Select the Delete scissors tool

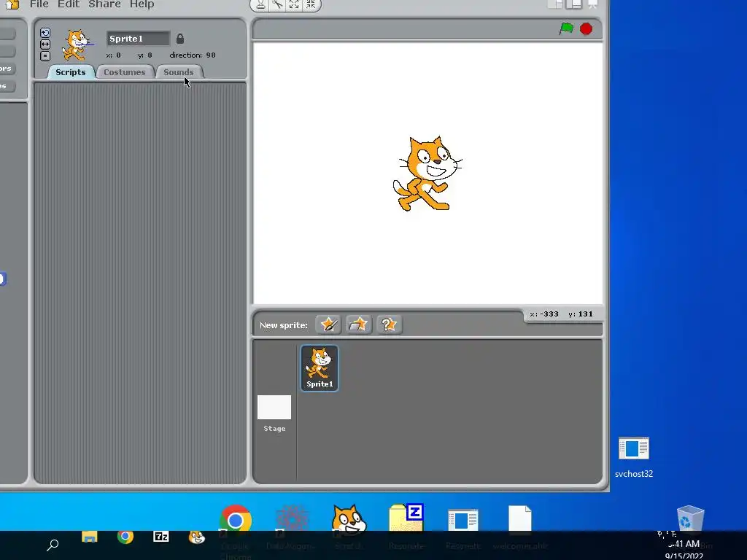tap(277, 5)
